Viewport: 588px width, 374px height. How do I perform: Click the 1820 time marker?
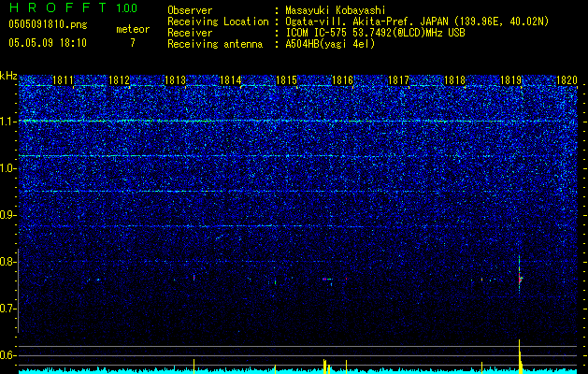click(566, 81)
